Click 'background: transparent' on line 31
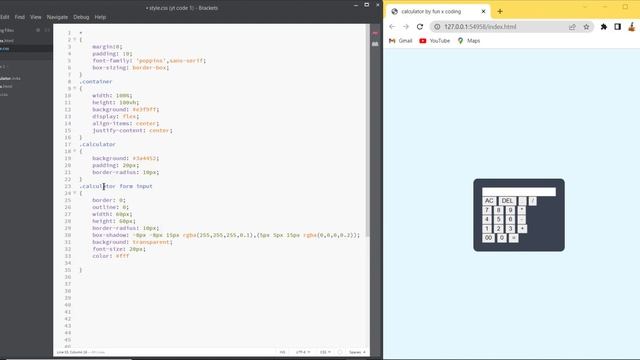Screen dimensions: 640x360 (x=132, y=242)
